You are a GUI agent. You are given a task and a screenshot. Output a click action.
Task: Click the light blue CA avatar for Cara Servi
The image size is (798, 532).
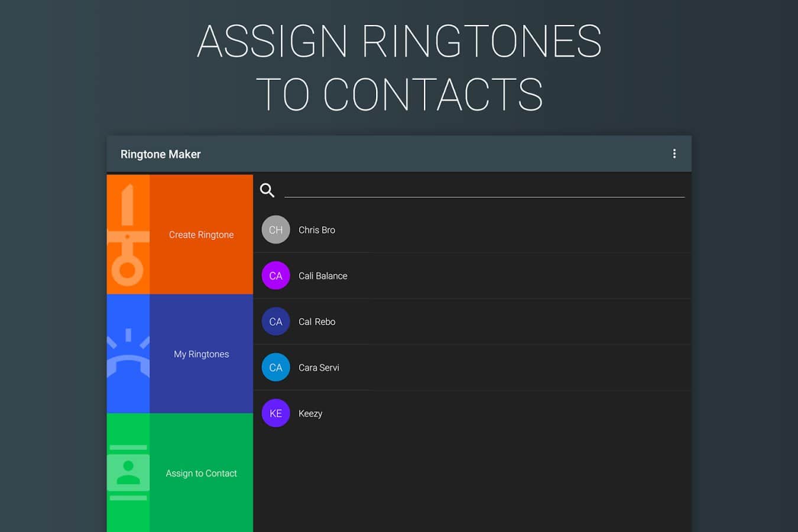275,368
